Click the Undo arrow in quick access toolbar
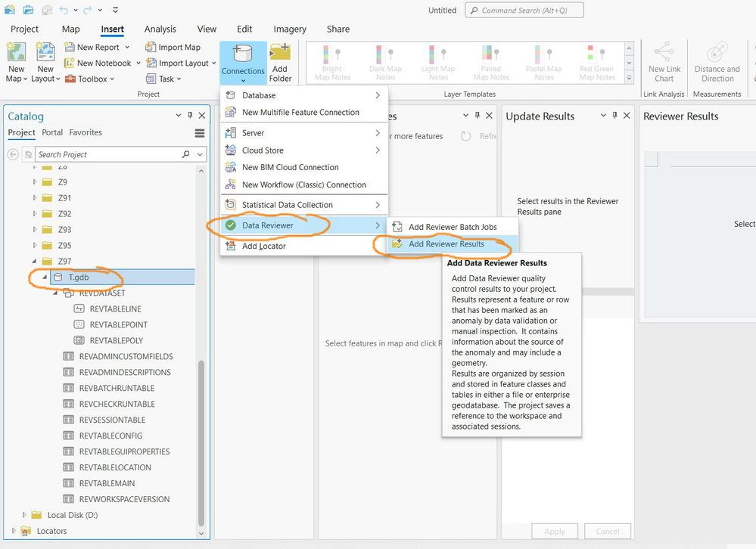This screenshot has height=549, width=756. [64, 10]
